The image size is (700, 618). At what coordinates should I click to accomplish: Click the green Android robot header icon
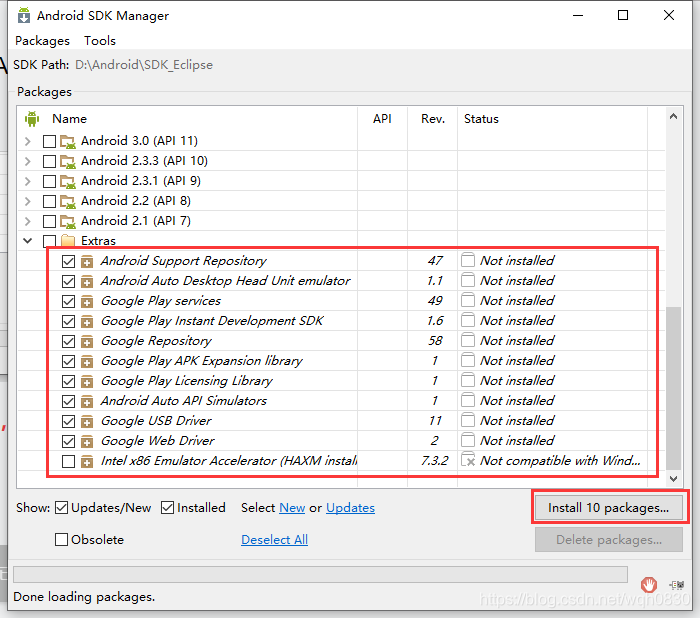click(32, 119)
